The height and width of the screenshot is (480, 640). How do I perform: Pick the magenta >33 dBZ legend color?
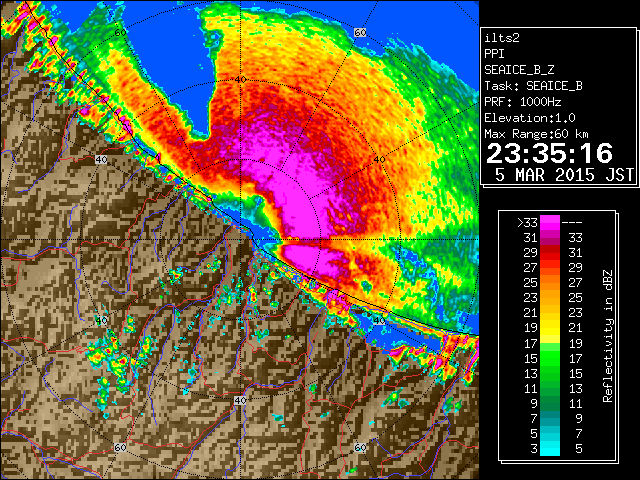(x=550, y=223)
